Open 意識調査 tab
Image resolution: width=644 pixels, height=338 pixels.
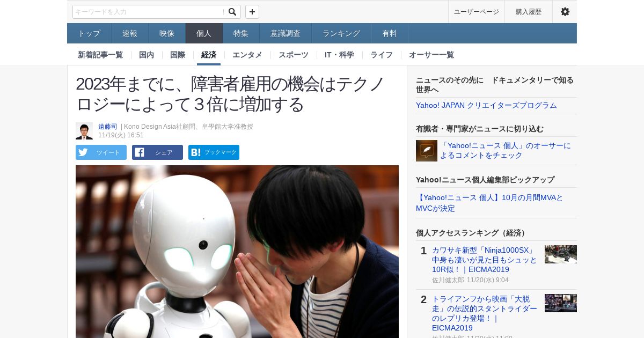(286, 33)
